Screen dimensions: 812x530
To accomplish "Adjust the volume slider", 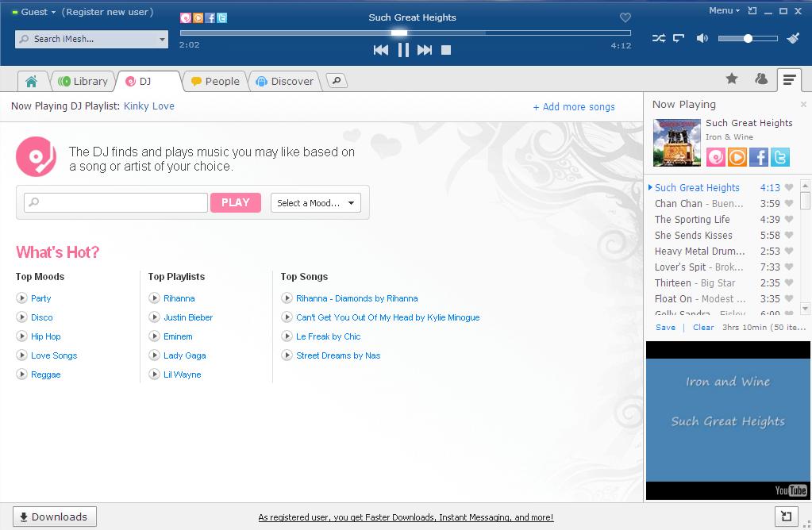I will pos(748,38).
